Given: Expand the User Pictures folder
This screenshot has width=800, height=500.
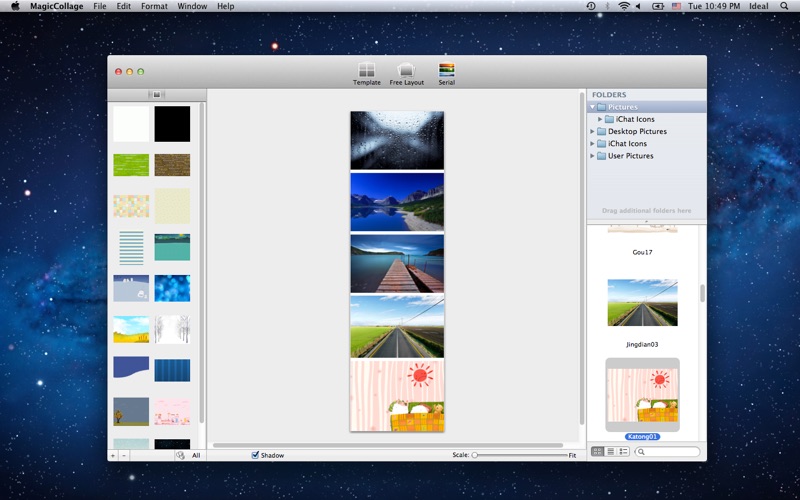Looking at the screenshot, I should [x=592, y=156].
